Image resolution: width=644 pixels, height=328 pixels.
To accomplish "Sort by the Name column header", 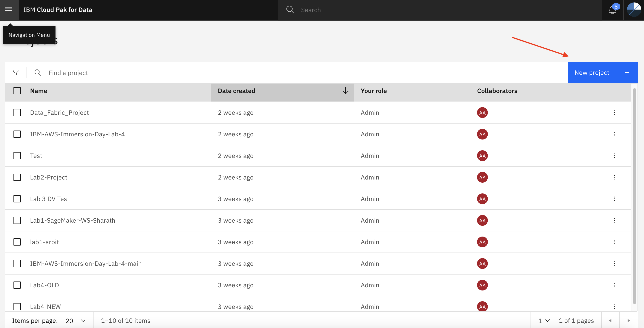I will (39, 91).
